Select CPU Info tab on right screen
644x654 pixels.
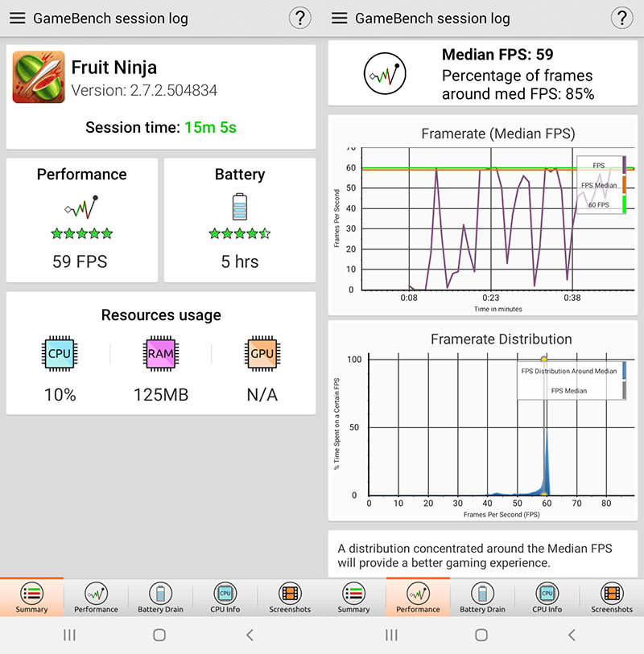pos(547,597)
